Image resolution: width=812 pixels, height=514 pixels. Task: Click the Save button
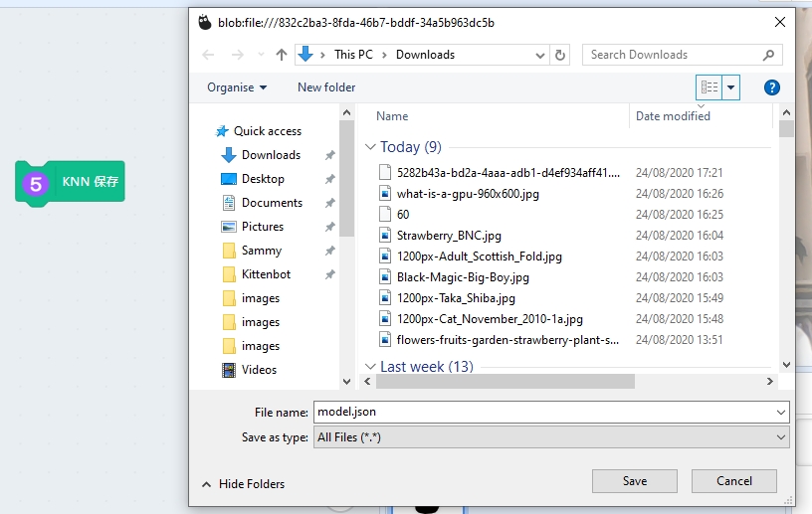[x=634, y=481]
